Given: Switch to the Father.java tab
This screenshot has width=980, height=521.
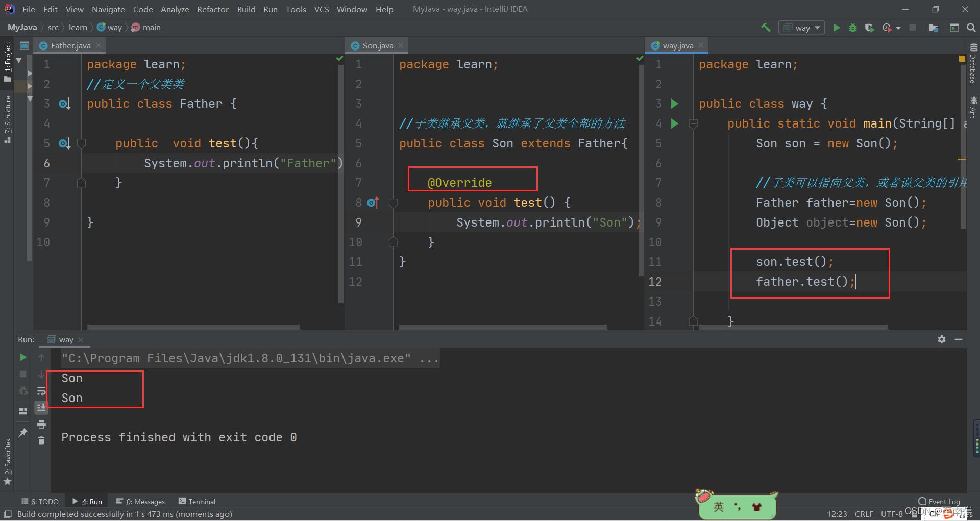Looking at the screenshot, I should coord(70,45).
